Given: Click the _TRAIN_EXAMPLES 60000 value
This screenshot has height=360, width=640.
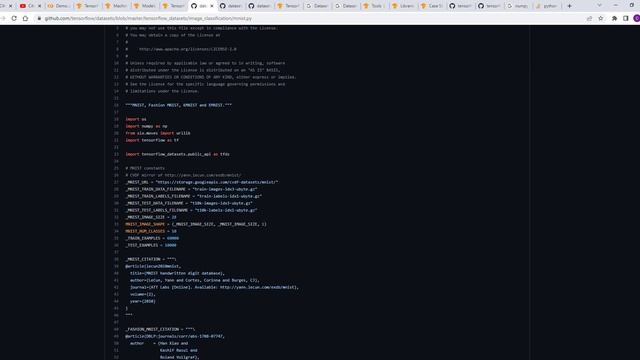Looking at the screenshot, I should coord(173,238).
